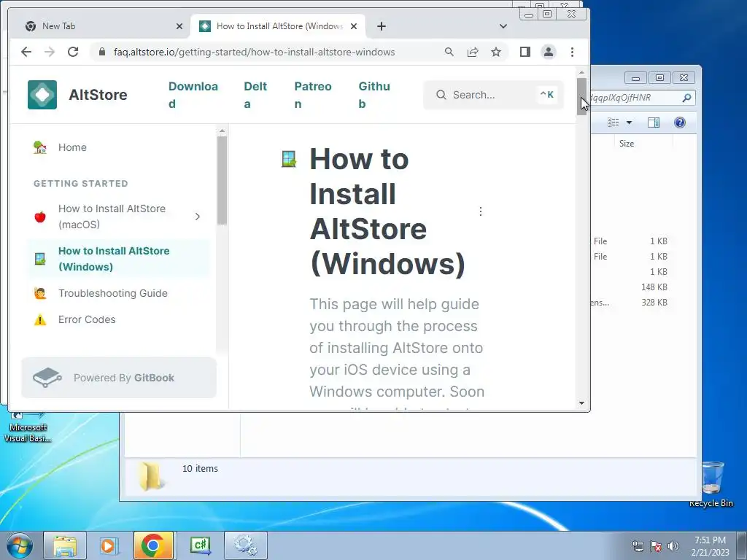The width and height of the screenshot is (747, 560).
Task: Open the clock showing 7:51 PM
Action: [711, 546]
